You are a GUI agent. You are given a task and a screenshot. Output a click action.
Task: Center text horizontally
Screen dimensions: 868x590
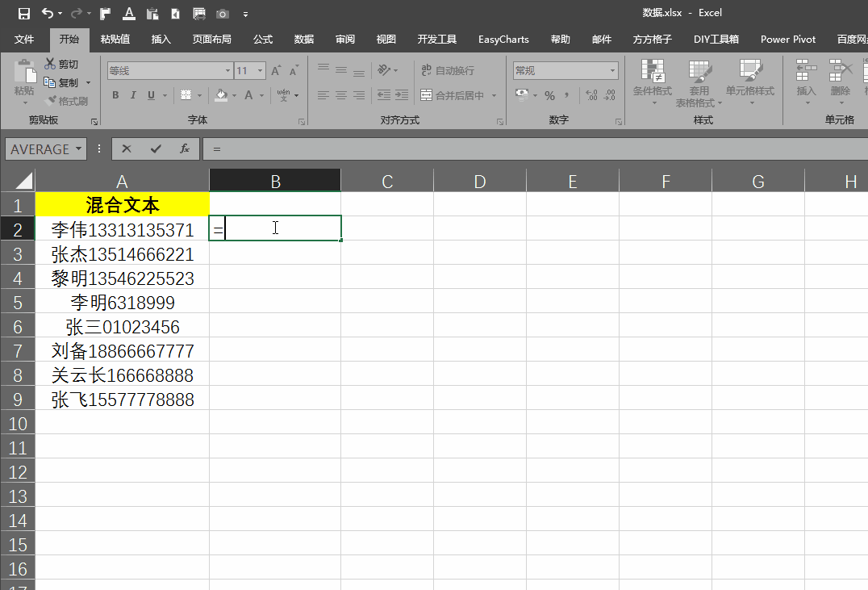point(341,95)
